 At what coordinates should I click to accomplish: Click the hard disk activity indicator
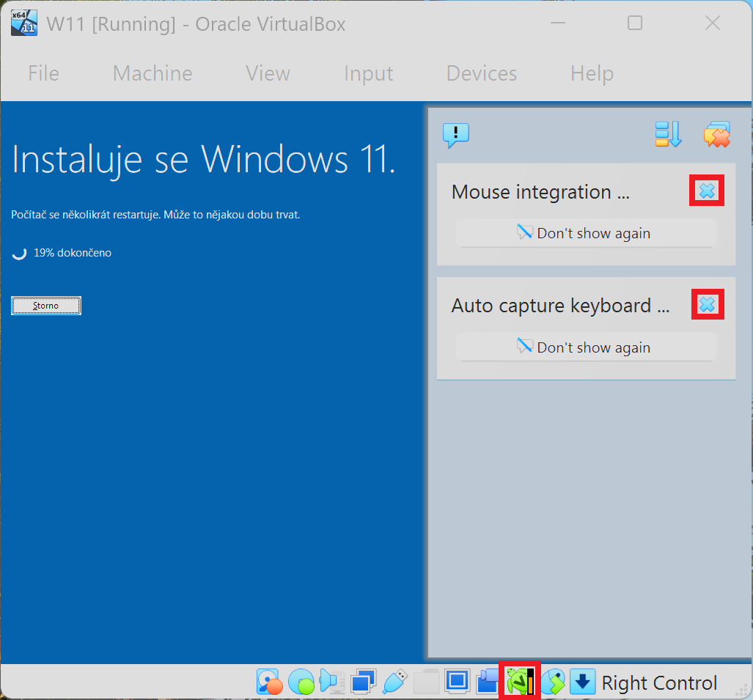point(270,682)
